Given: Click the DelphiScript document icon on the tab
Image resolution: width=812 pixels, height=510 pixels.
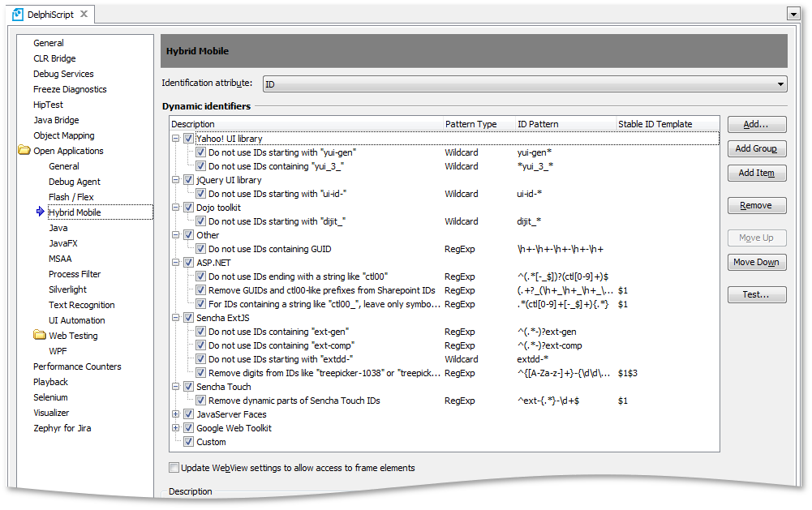Looking at the screenshot, I should pos(18,14).
